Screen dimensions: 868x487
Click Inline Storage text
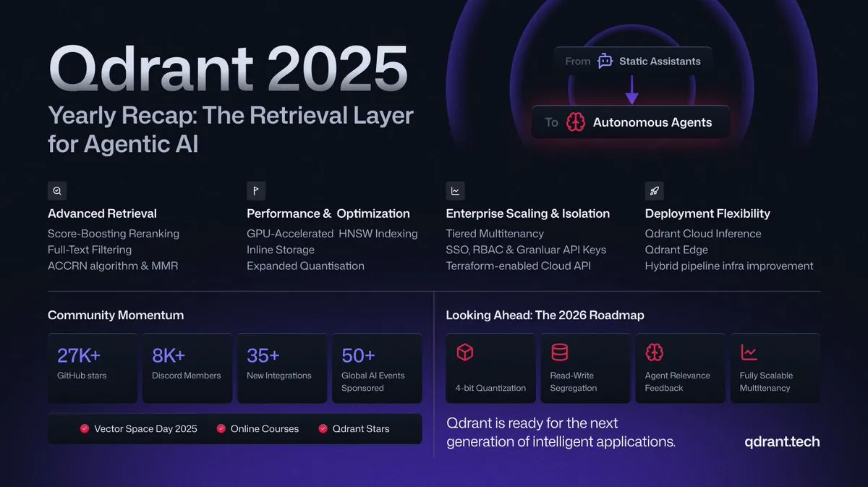pyautogui.click(x=281, y=250)
